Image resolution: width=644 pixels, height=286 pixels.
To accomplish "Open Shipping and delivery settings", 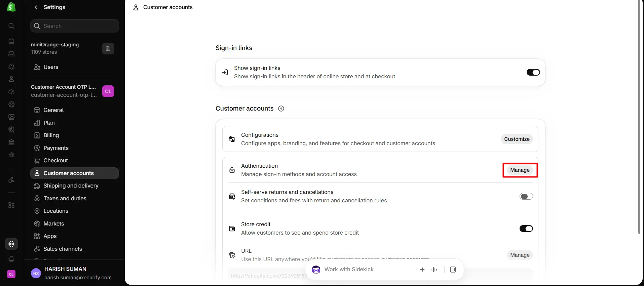I will point(74,186).
